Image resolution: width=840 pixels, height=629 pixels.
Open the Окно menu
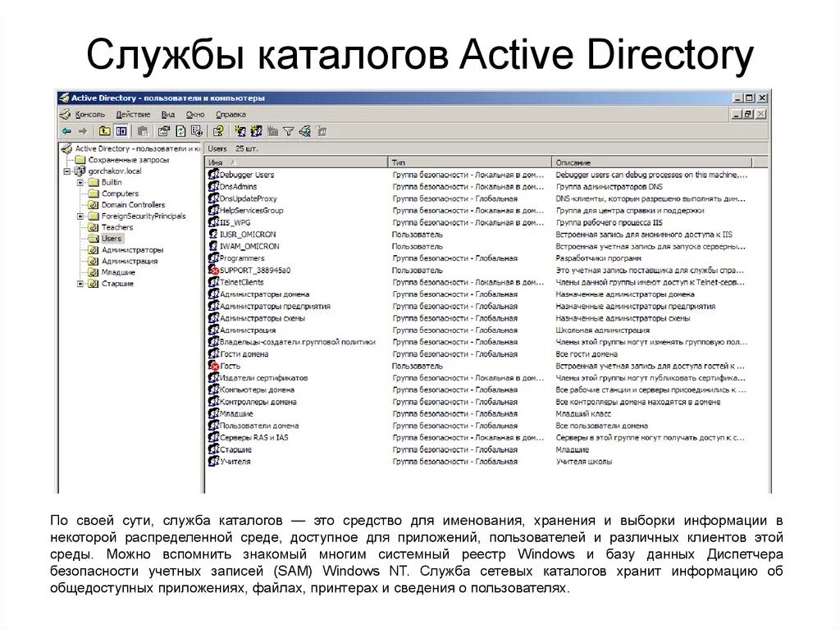(195, 114)
